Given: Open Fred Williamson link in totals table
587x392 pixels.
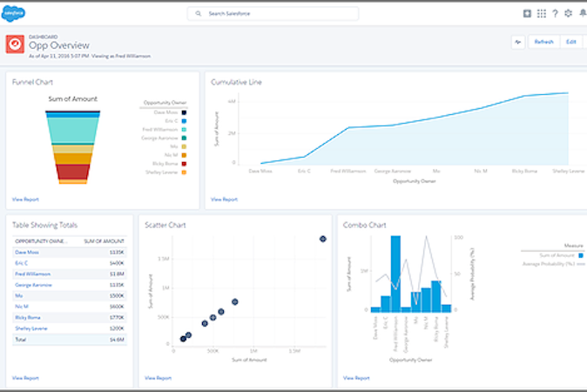Looking at the screenshot, I should point(32,274).
